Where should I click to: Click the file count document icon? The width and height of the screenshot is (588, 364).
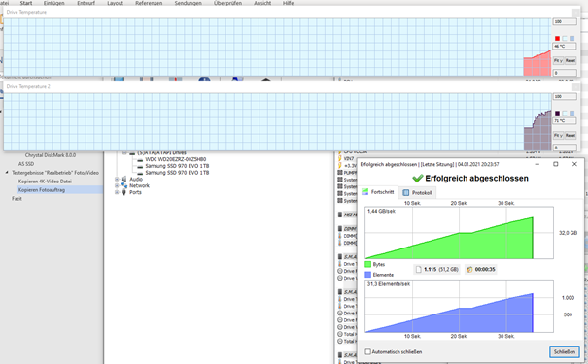click(x=419, y=269)
